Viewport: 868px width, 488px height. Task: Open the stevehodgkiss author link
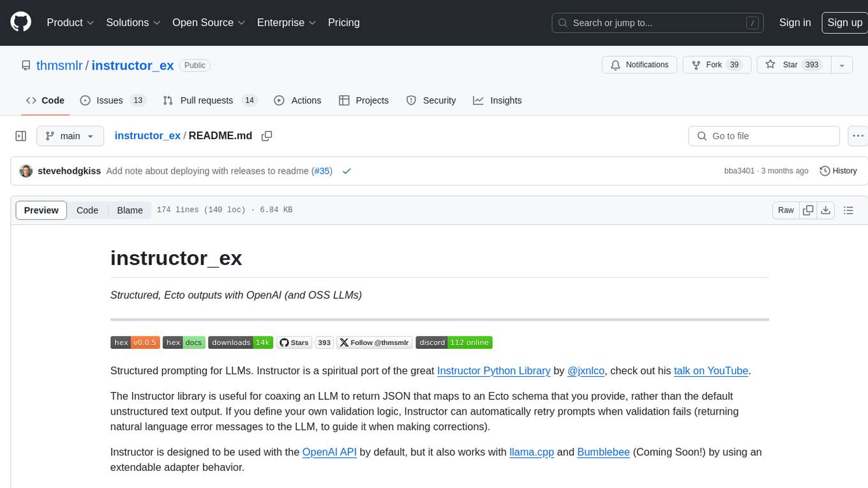click(69, 171)
